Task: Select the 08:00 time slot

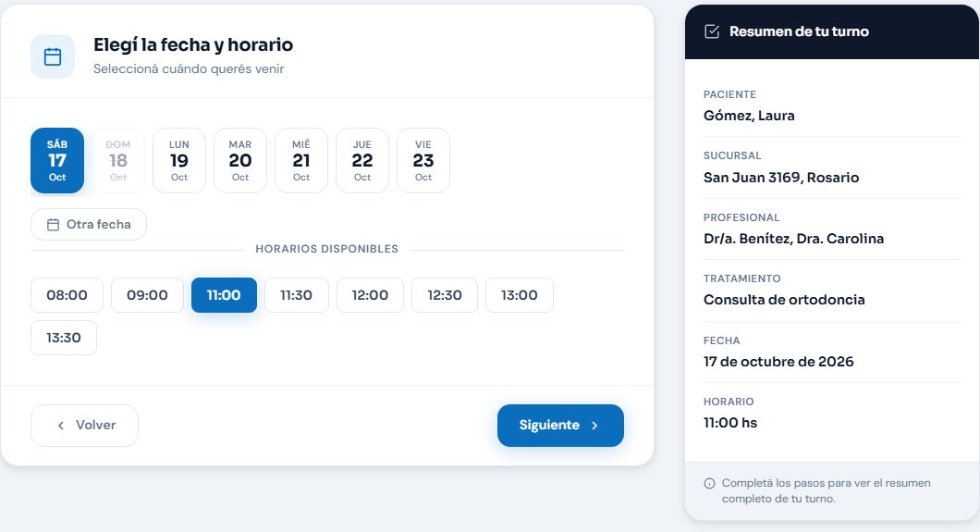Action: (67, 295)
